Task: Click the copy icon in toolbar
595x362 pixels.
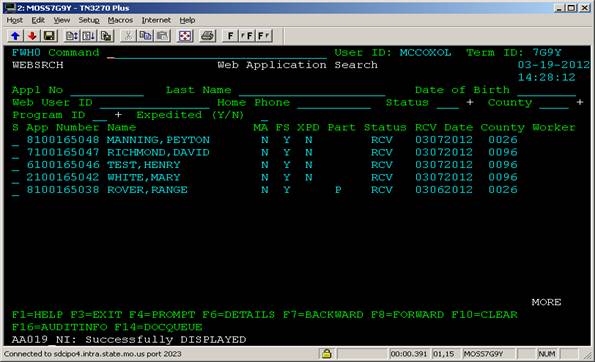Action: click(145, 36)
